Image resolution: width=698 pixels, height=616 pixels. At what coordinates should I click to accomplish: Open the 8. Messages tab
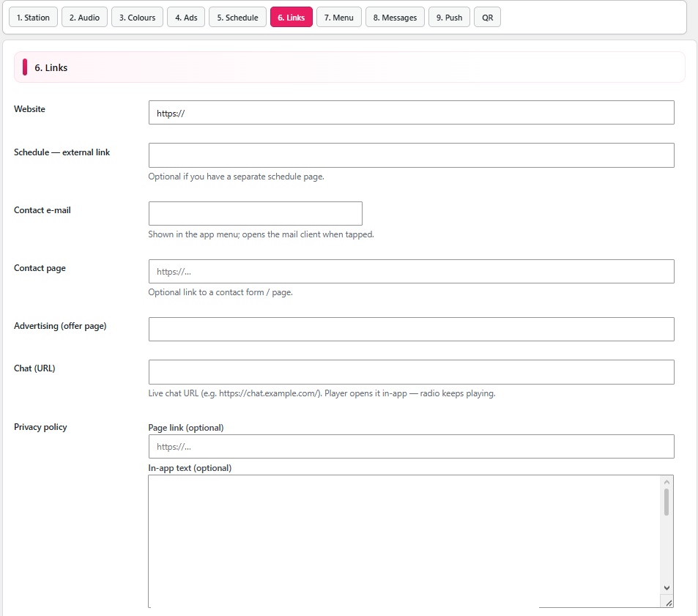click(396, 18)
